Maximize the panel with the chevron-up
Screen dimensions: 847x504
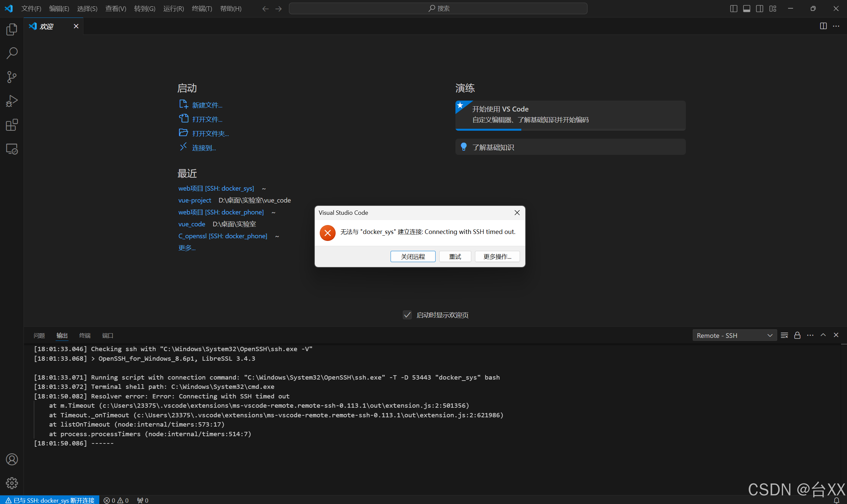pyautogui.click(x=823, y=335)
